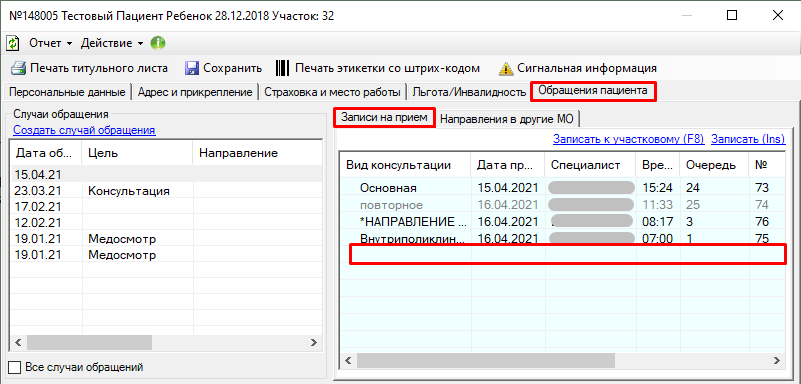801x384 pixels.
Task: Select case row dated 17.02.21
Action: tap(167, 207)
